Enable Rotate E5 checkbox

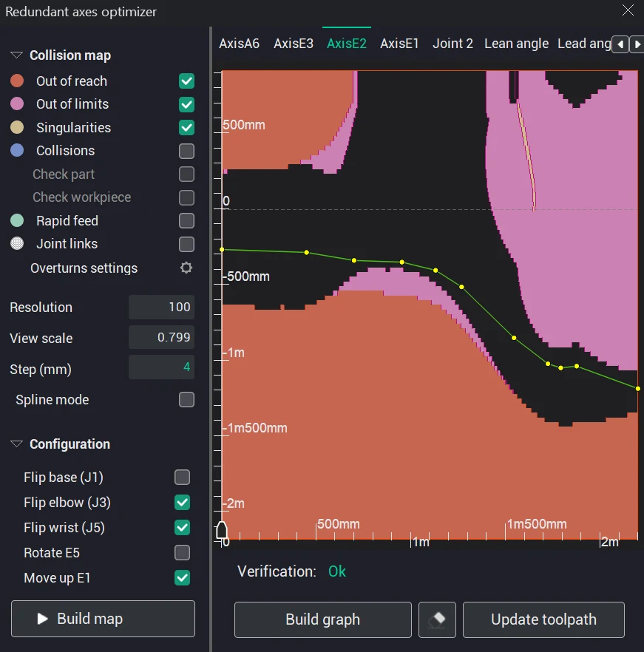point(182,553)
